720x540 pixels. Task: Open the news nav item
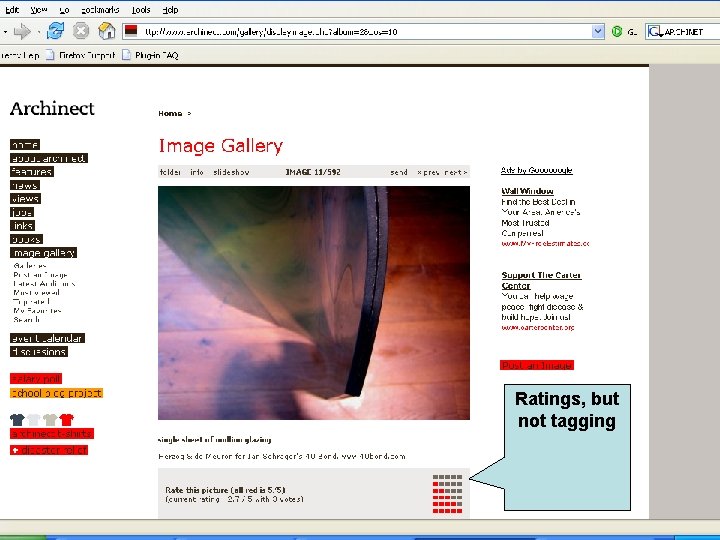[x=25, y=186]
